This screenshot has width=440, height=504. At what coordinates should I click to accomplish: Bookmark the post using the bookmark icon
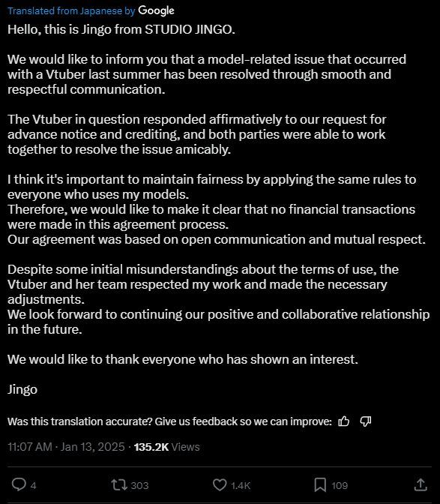320,484
